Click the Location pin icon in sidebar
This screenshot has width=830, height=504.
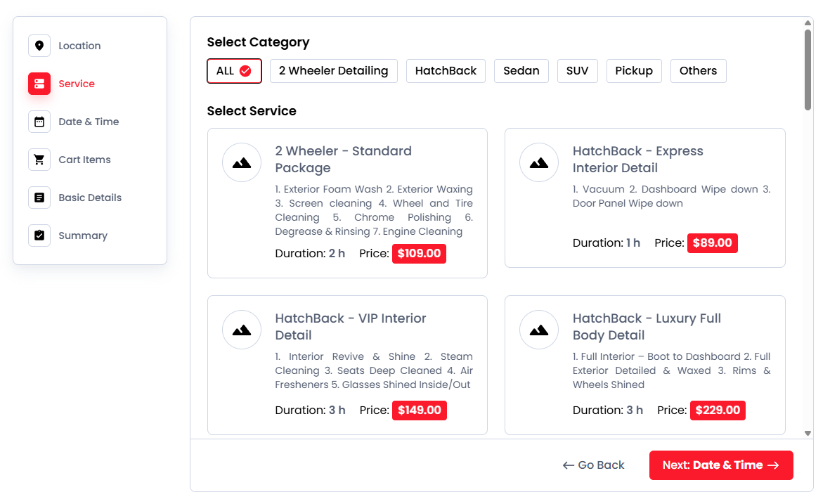coord(39,46)
